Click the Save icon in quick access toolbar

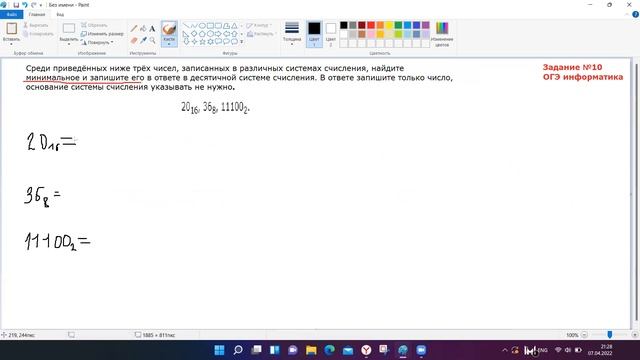click(x=16, y=5)
